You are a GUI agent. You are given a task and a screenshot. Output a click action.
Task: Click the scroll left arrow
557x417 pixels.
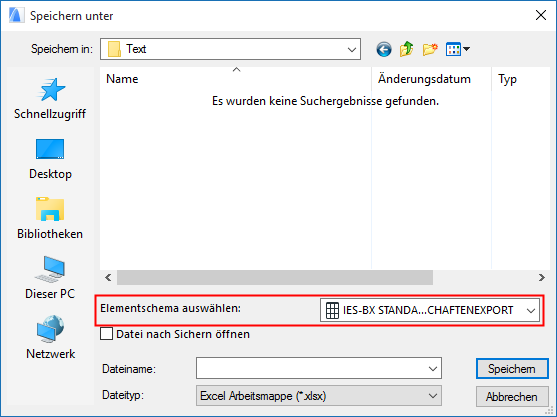(108, 277)
